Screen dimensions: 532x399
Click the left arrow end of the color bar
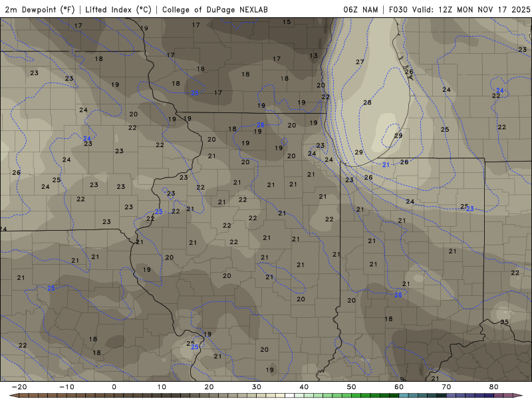tap(13, 396)
